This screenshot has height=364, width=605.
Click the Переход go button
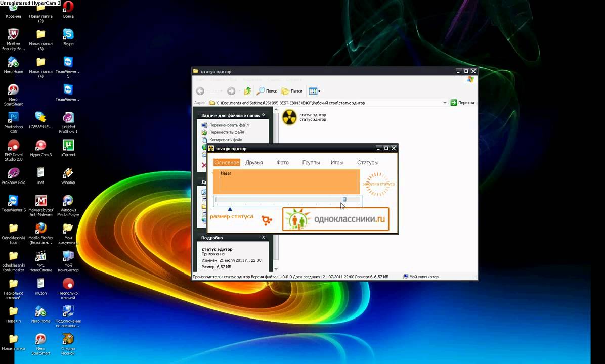pyautogui.click(x=462, y=103)
